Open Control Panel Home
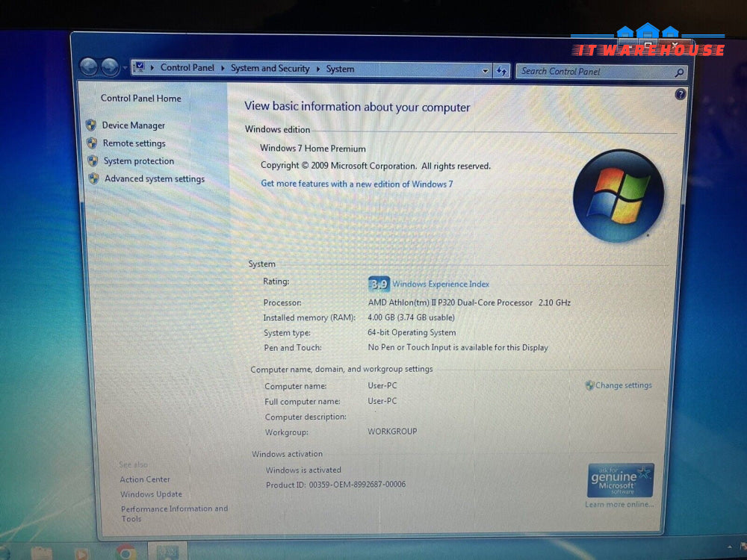This screenshot has height=560, width=747. click(x=141, y=98)
